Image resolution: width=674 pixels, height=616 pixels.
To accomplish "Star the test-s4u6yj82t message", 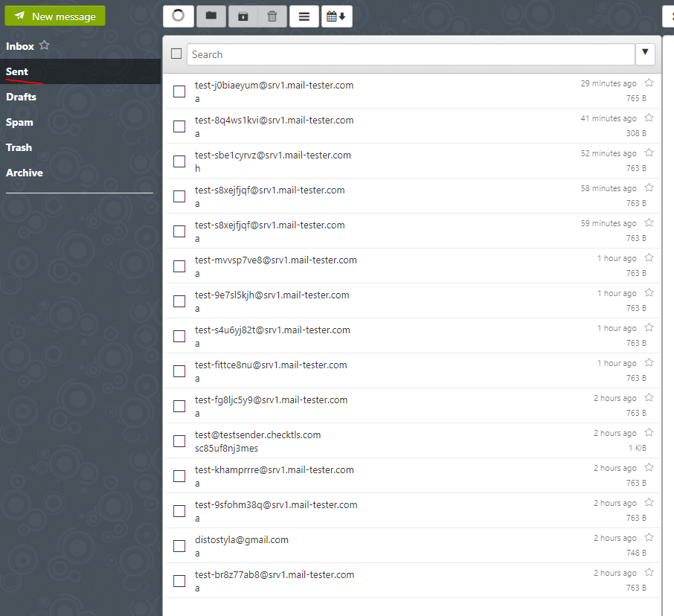I will click(649, 327).
